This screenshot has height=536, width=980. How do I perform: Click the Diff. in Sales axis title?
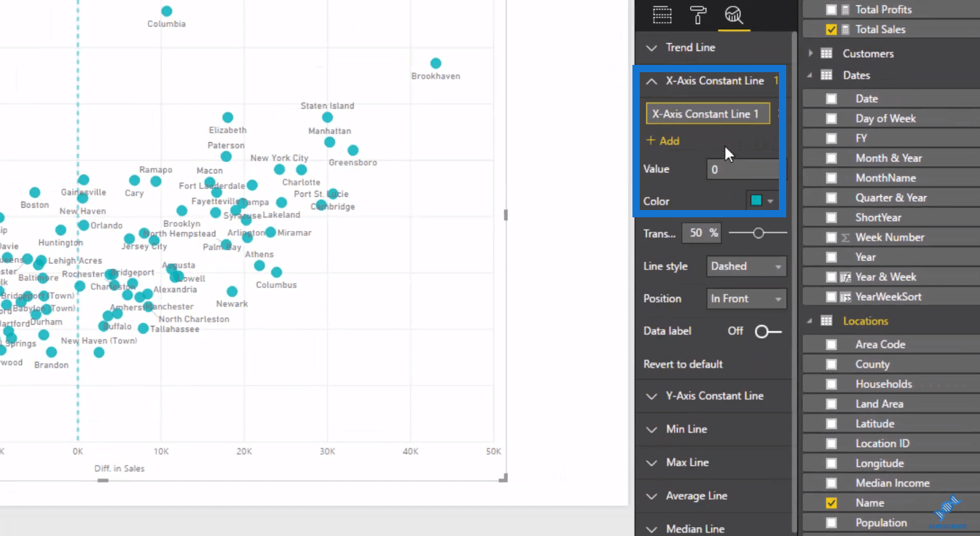click(x=119, y=469)
